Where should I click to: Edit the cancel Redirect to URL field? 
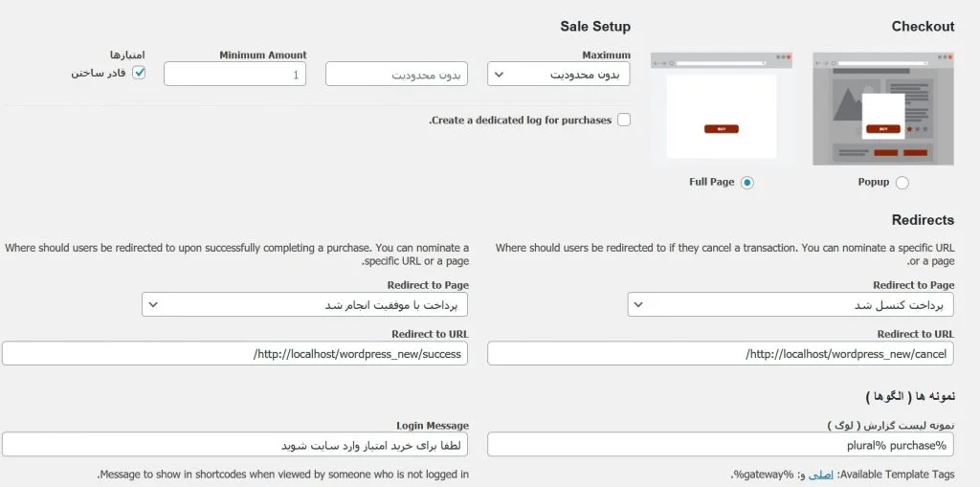pyautogui.click(x=721, y=353)
